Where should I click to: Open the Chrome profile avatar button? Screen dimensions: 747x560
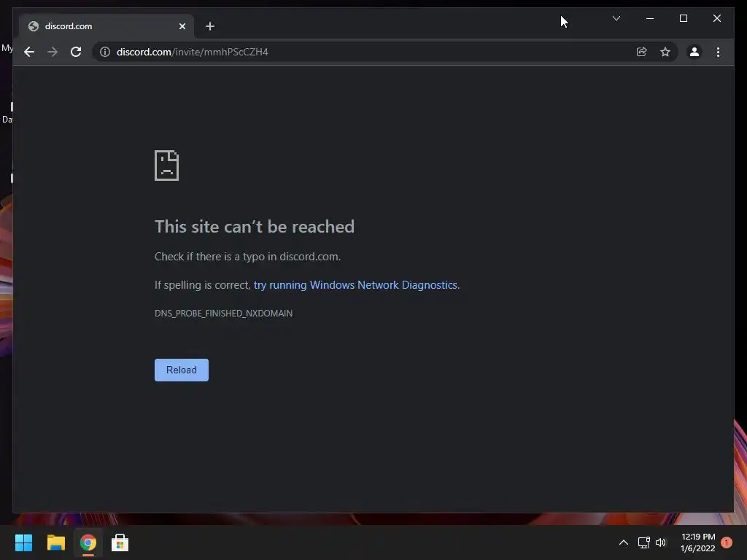pos(694,52)
